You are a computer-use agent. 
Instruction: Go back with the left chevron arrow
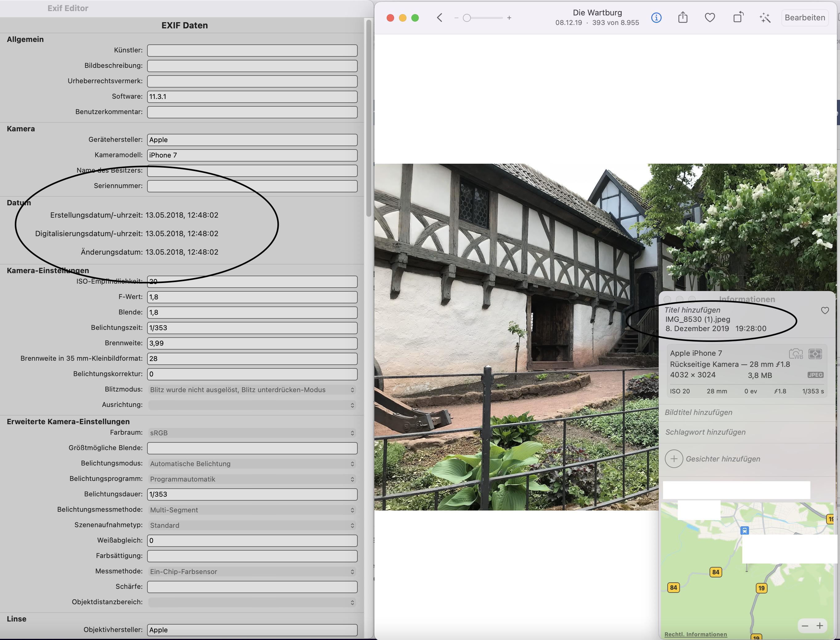(x=440, y=18)
